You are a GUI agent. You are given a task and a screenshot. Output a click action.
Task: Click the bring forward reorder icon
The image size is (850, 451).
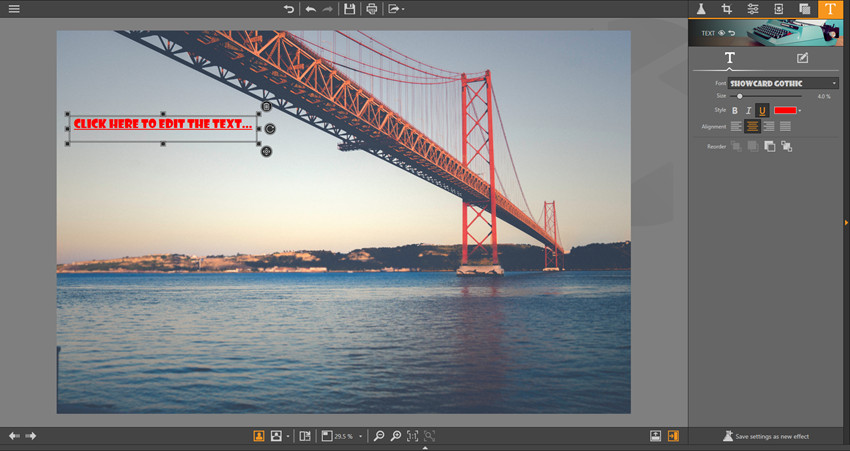coord(752,146)
